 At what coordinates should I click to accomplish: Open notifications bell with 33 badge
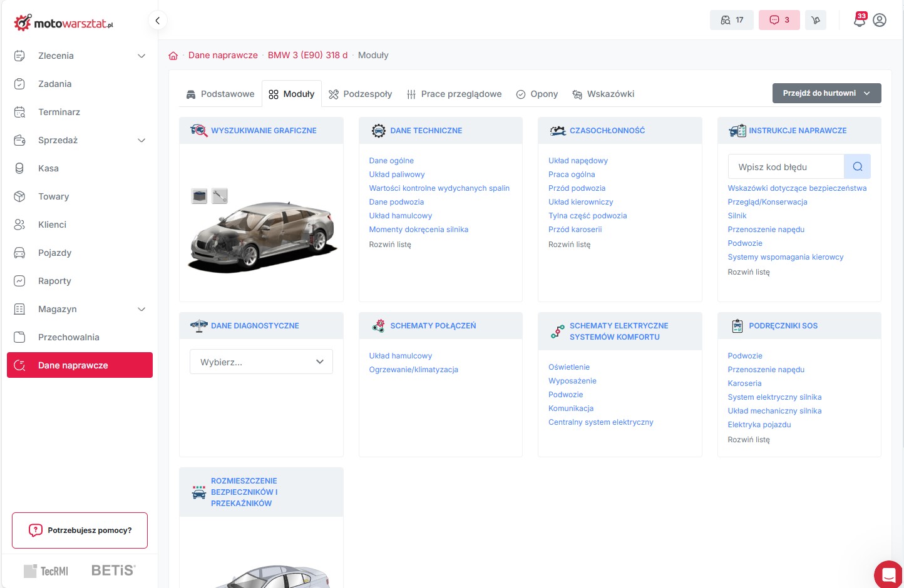coord(860,20)
